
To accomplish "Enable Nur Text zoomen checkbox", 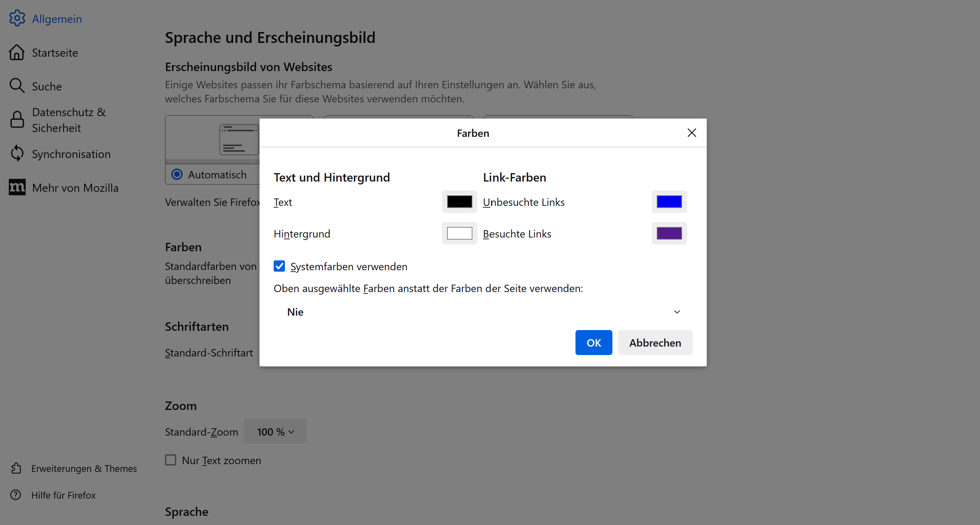I will click(171, 460).
